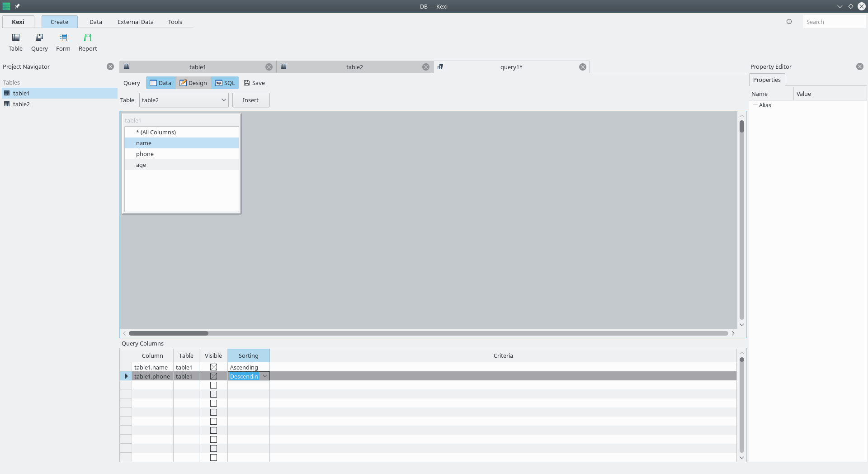The height and width of the screenshot is (474, 868).
Task: Switch to query Design view
Action: coord(193,83)
